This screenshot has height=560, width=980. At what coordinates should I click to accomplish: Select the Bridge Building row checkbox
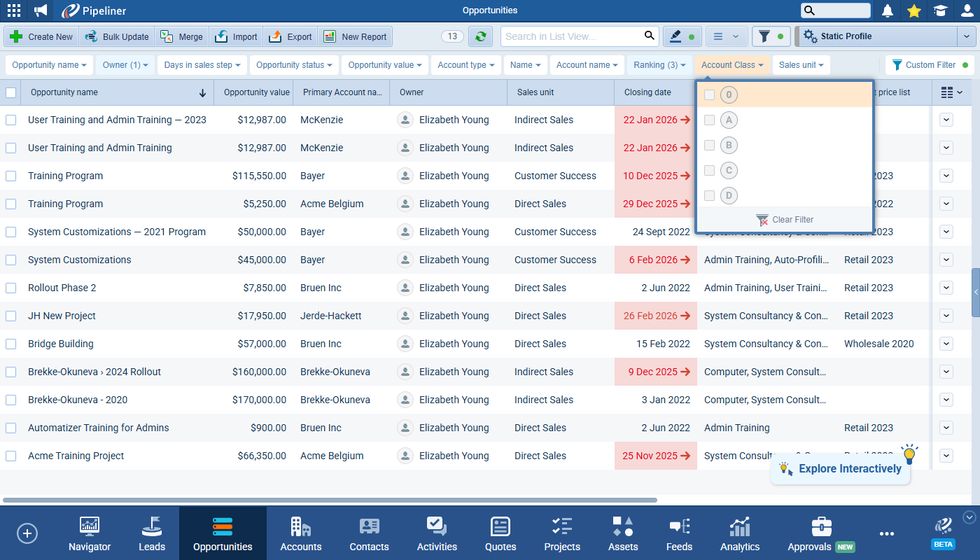click(x=11, y=344)
